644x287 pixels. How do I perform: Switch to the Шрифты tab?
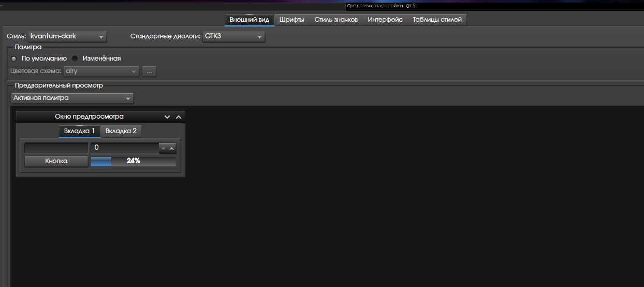click(x=291, y=20)
